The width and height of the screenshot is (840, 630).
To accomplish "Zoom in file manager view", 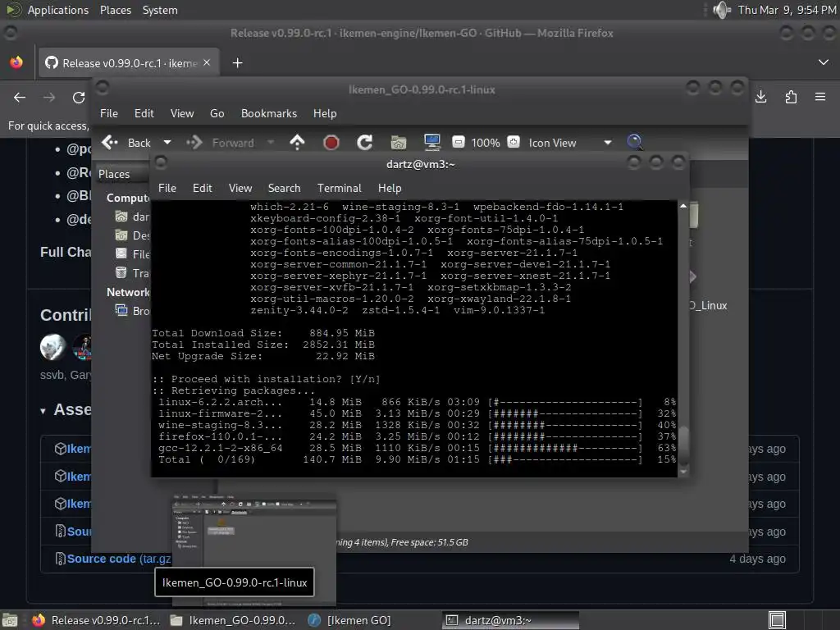I will click(514, 142).
